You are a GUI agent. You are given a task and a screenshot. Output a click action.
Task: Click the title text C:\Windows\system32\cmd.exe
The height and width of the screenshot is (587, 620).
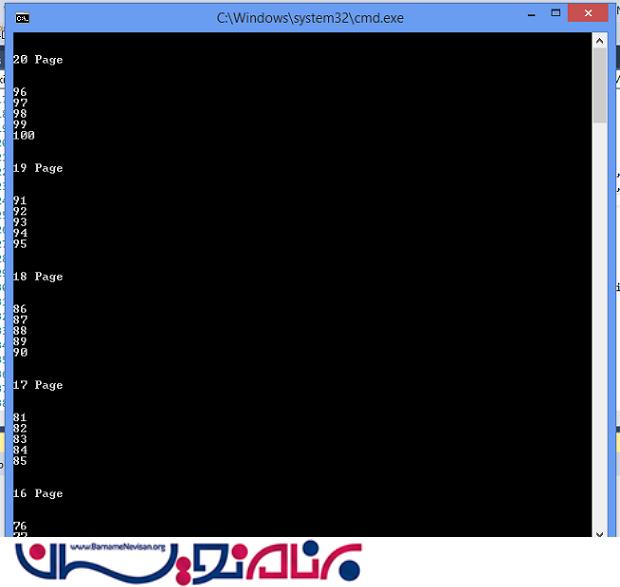click(x=310, y=18)
